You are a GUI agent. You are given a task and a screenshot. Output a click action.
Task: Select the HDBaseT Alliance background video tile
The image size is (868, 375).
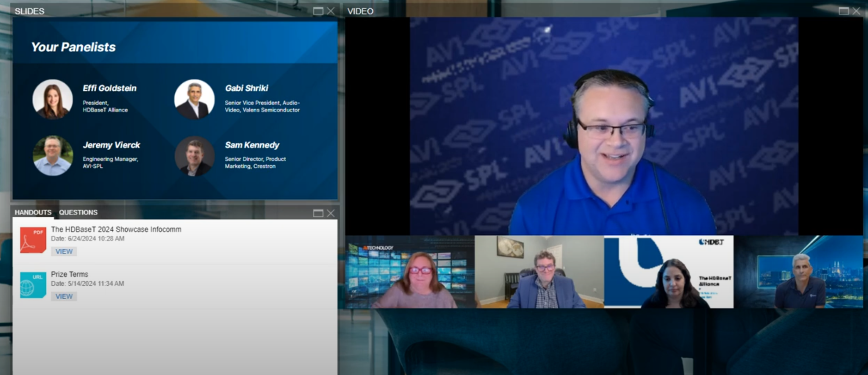[669, 272]
